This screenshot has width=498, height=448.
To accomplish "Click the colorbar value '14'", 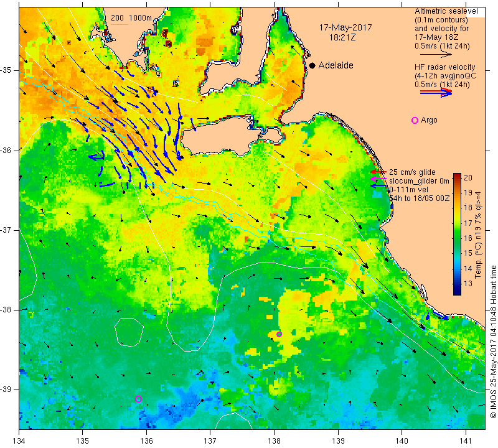I will 468,268.
